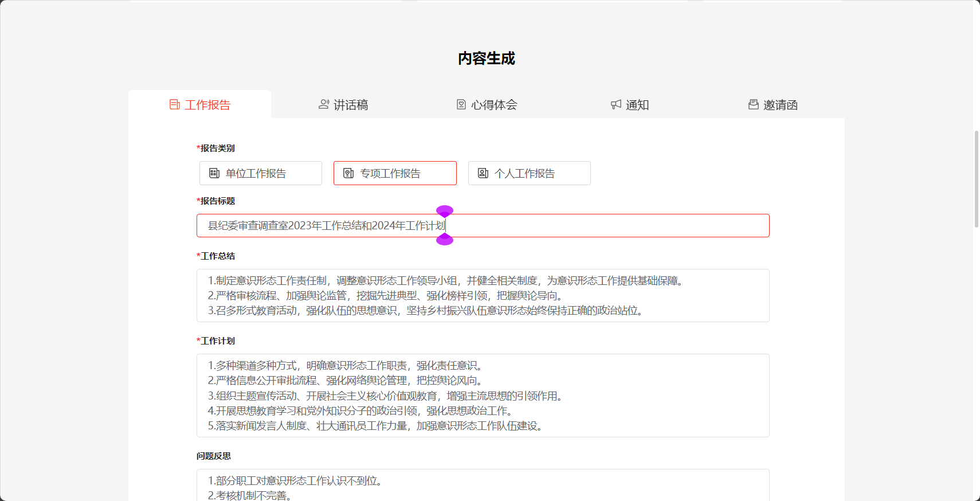Click the 讲话稿 speaker icon

tap(324, 104)
